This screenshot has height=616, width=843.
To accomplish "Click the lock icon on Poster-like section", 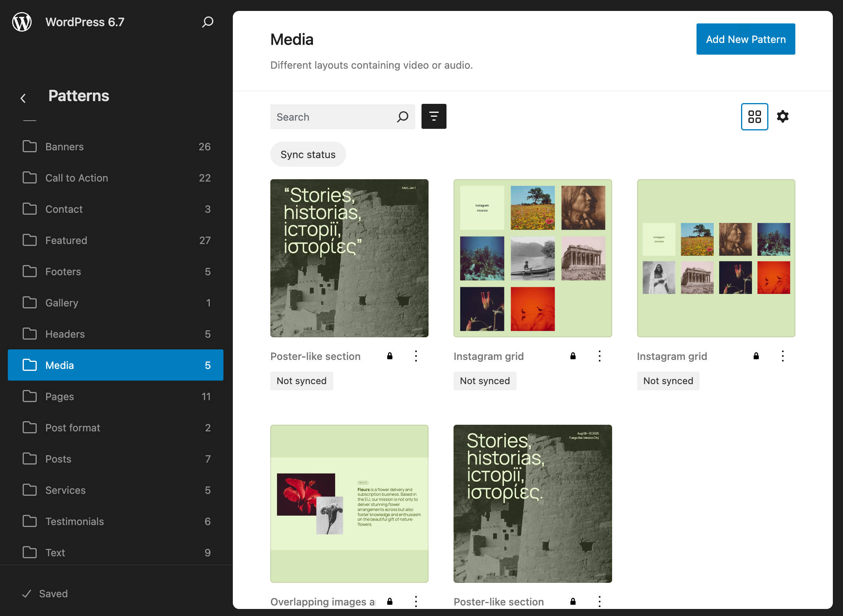I will 390,356.
